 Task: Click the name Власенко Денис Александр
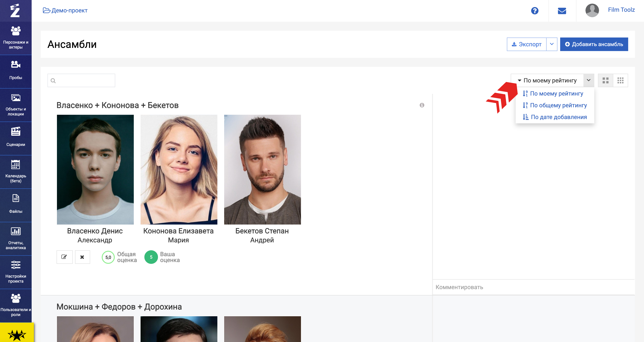pyautogui.click(x=95, y=235)
